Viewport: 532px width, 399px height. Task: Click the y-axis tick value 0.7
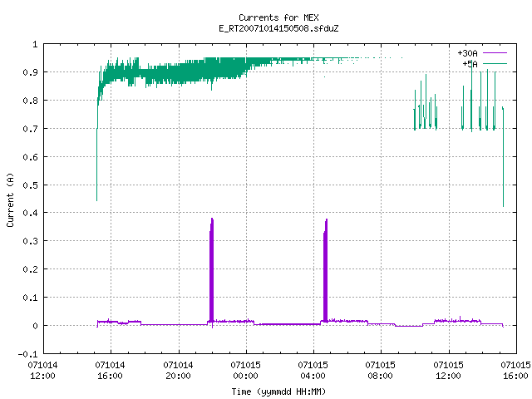coord(30,129)
